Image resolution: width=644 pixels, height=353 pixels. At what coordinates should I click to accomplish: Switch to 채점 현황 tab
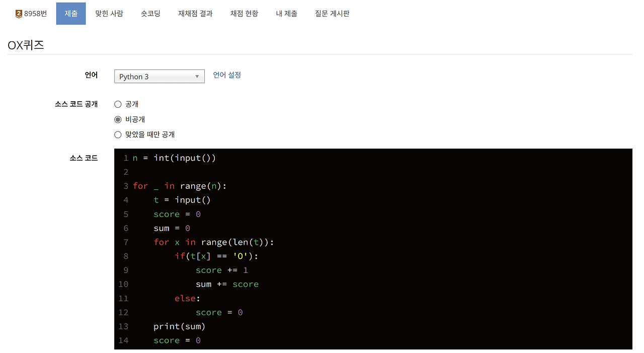pos(244,14)
